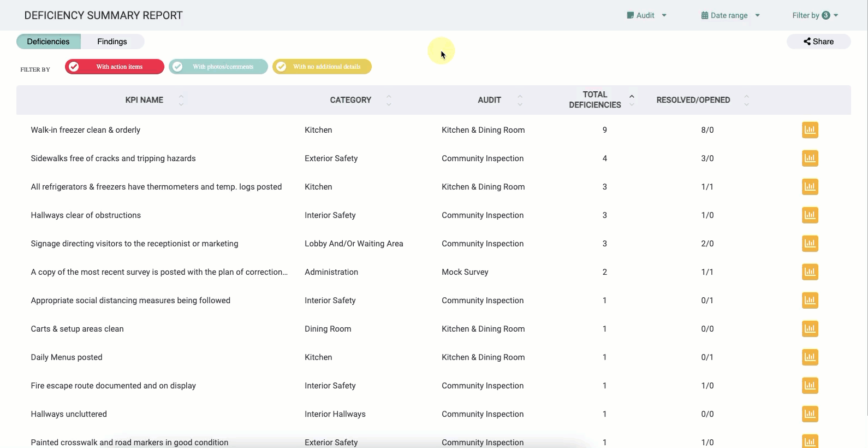Sort by KPI Name column

click(x=181, y=100)
